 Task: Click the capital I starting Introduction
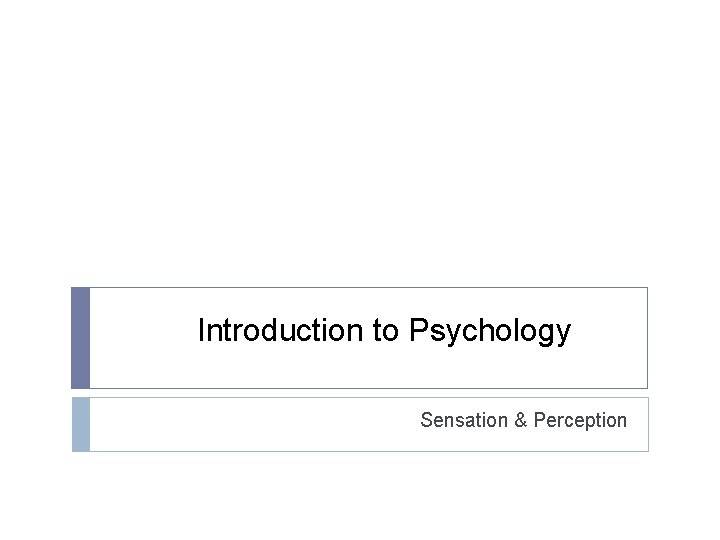pos(201,330)
